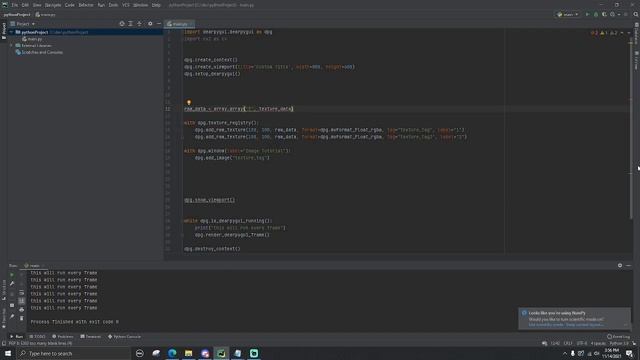
Task: Open the run configuration dropdown 'main'
Action: (x=568, y=14)
